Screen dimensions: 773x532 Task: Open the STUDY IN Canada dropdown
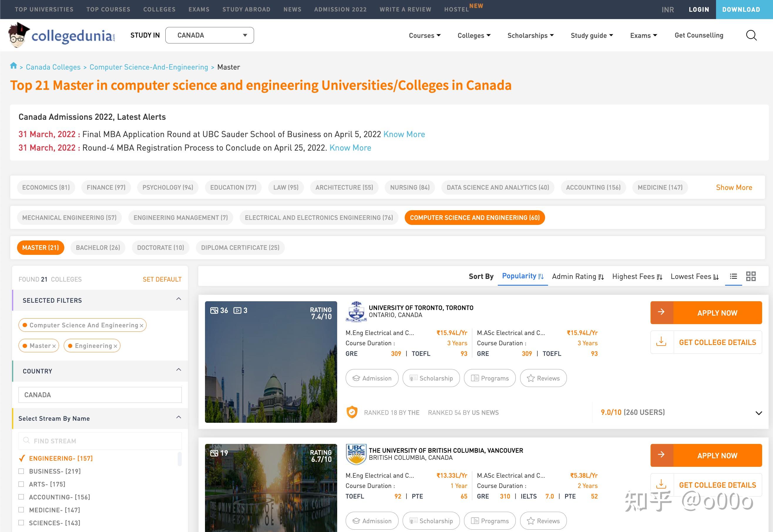pyautogui.click(x=209, y=35)
